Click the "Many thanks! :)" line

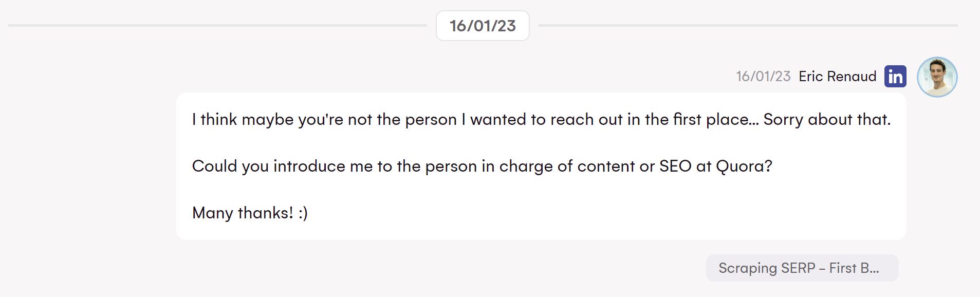[x=250, y=213]
